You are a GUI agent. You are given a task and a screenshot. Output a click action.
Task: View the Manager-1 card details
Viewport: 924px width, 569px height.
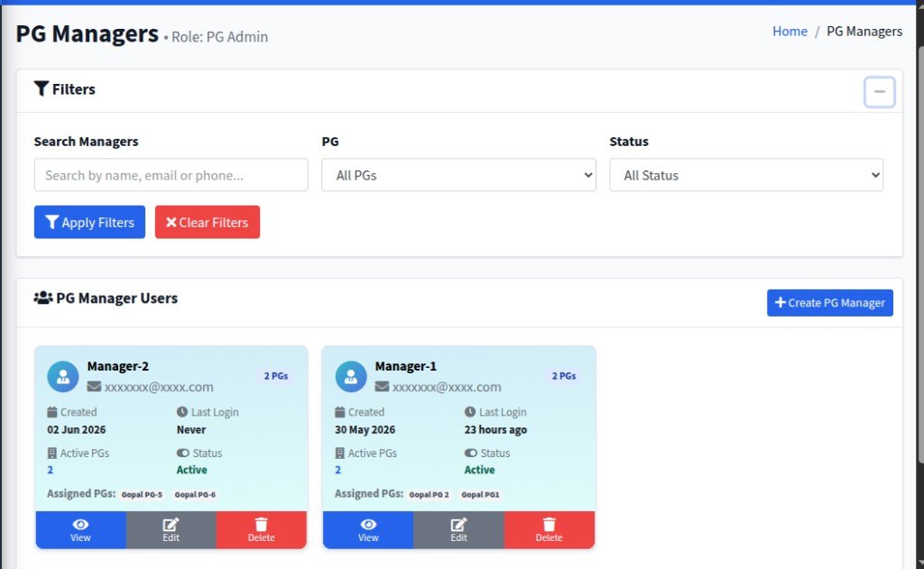[x=368, y=530]
